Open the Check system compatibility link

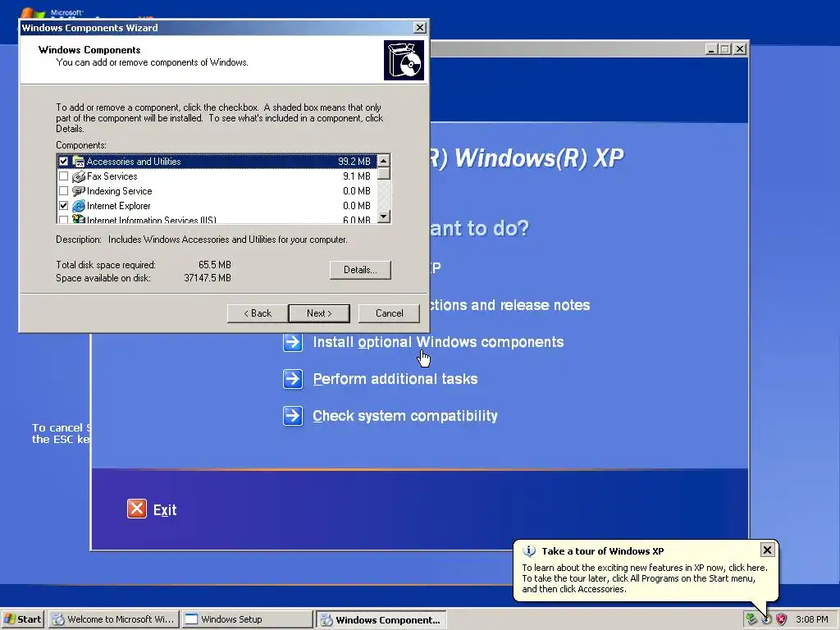pyautogui.click(x=405, y=416)
